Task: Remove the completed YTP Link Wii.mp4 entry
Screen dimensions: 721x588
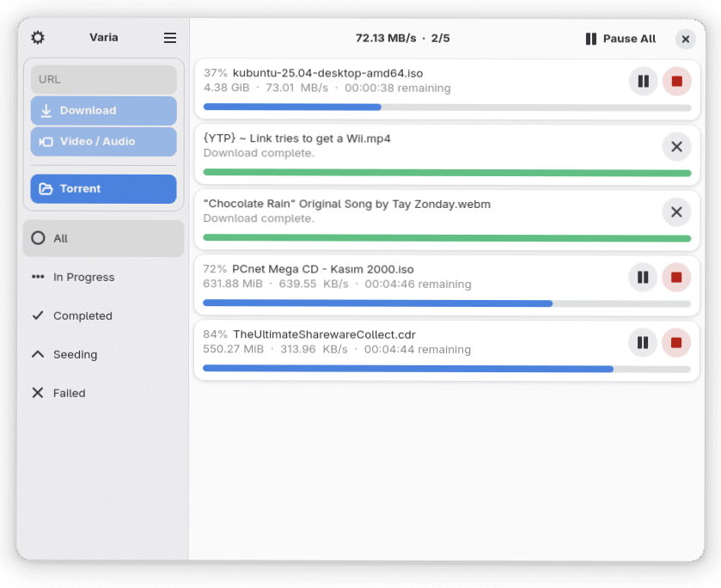Action: pos(676,147)
